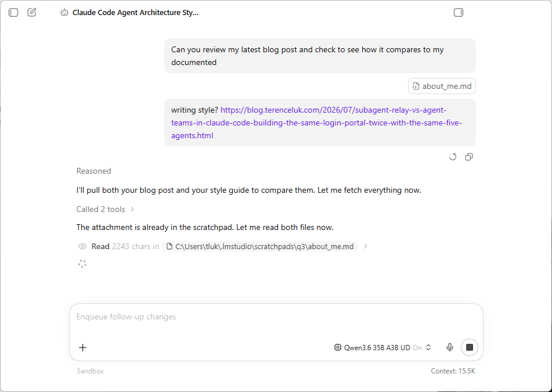Expand the Read about_me.md tool result chevron

(366, 247)
